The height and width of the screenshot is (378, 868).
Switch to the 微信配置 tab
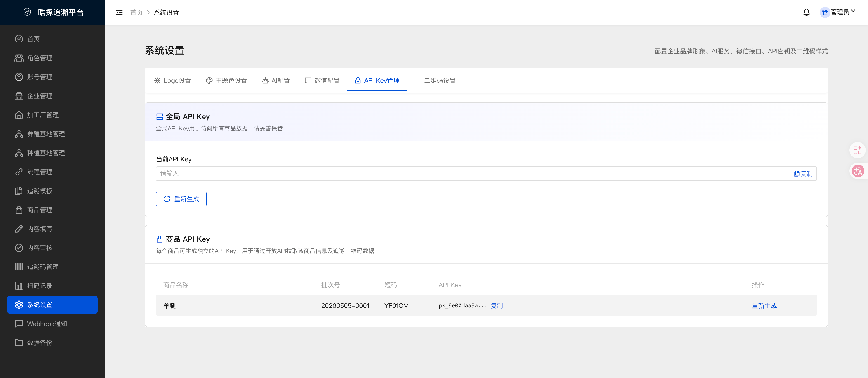coord(322,80)
